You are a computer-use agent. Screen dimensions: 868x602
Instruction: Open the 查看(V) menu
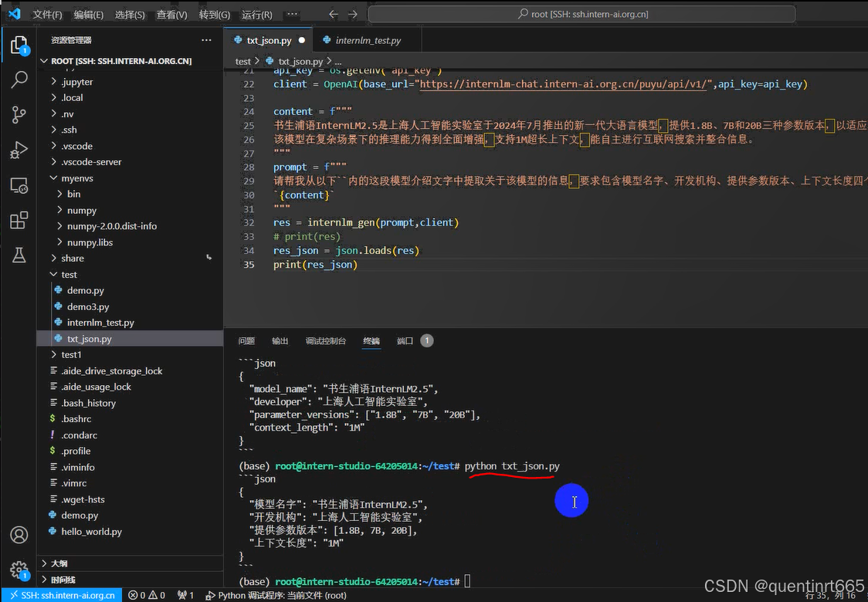coord(171,15)
